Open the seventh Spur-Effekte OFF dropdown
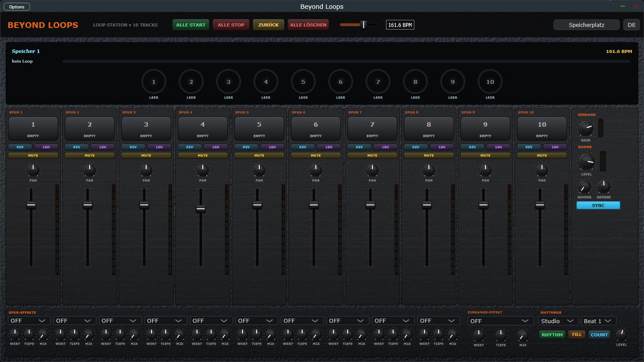The height and width of the screenshot is (362, 644). click(302, 321)
